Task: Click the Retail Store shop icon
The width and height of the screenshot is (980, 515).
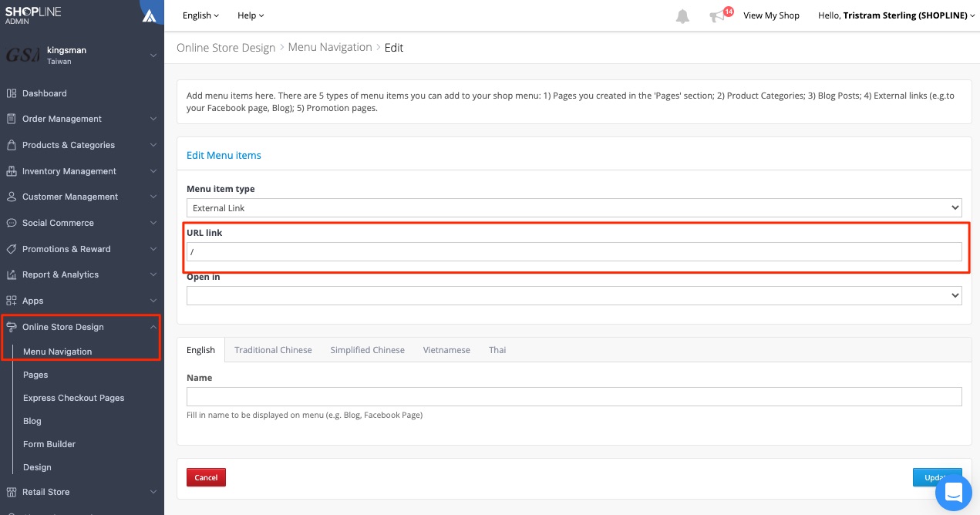Action: coord(12,492)
